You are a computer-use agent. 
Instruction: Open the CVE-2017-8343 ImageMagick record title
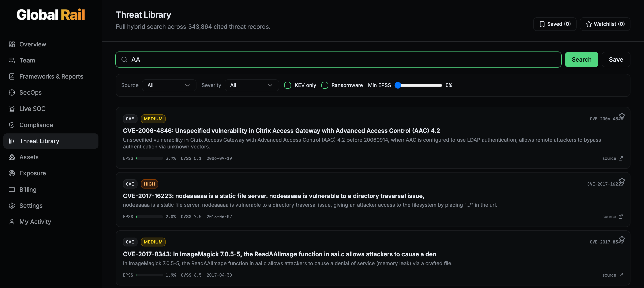[280, 254]
